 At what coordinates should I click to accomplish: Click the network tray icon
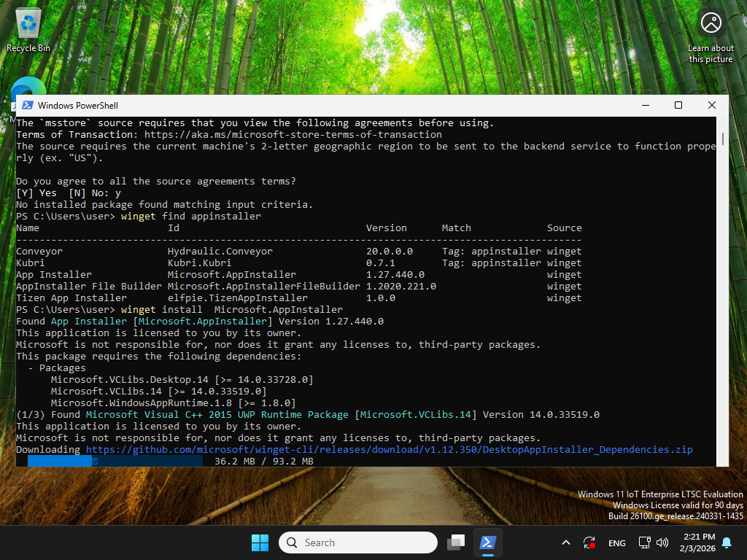pyautogui.click(x=644, y=542)
